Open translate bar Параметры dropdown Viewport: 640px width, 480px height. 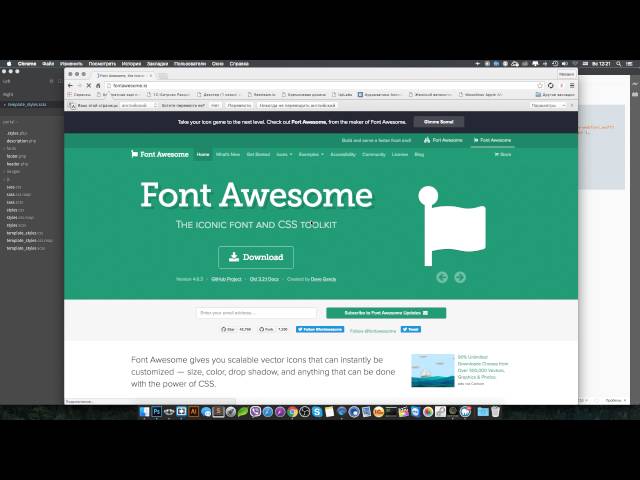[x=548, y=106]
